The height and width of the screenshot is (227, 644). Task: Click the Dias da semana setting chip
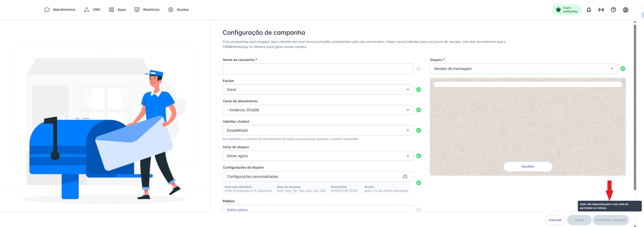click(301, 189)
